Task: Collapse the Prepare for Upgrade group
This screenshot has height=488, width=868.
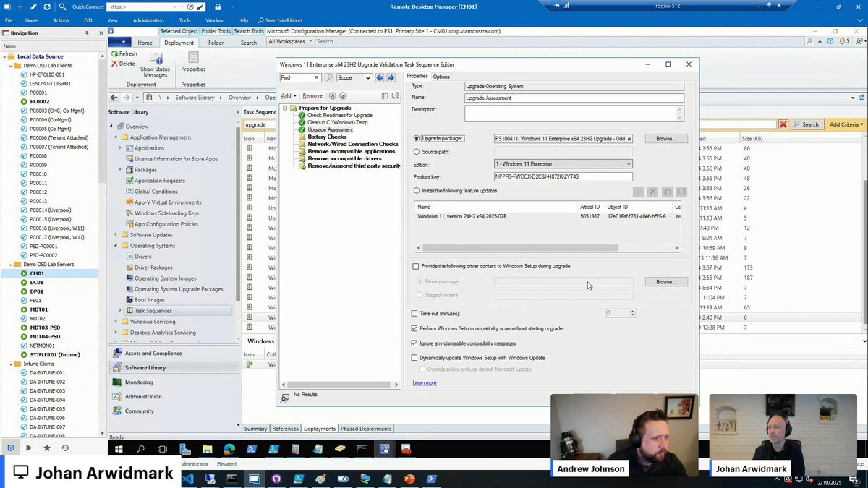Action: [285, 108]
